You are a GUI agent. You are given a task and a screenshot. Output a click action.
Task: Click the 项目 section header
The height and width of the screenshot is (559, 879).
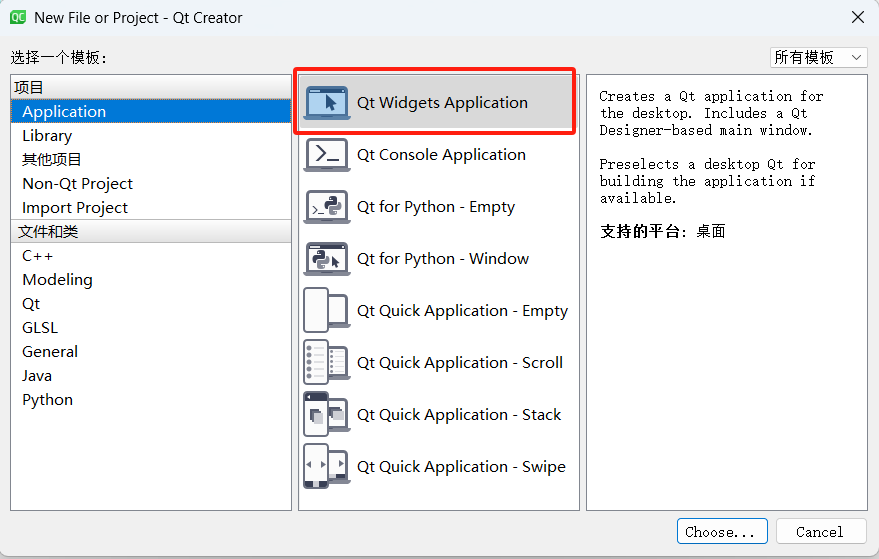pos(151,87)
